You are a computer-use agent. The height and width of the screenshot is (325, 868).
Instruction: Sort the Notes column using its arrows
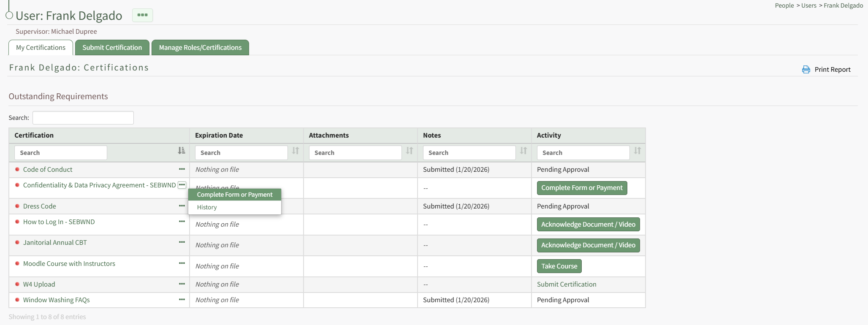click(523, 151)
